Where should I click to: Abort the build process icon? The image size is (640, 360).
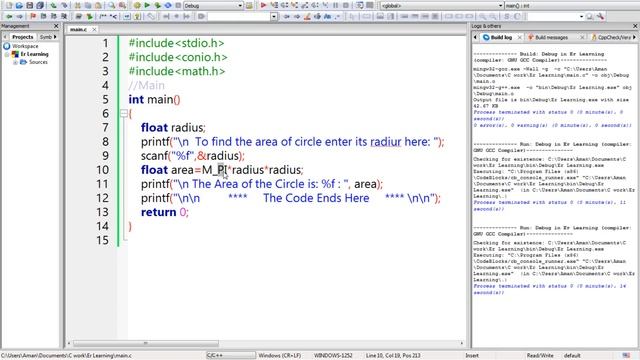pos(178,6)
